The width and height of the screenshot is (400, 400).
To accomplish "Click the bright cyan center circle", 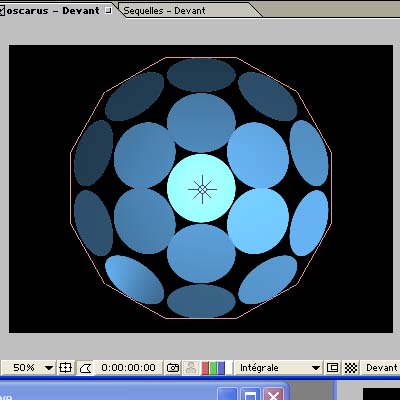I will point(201,188).
